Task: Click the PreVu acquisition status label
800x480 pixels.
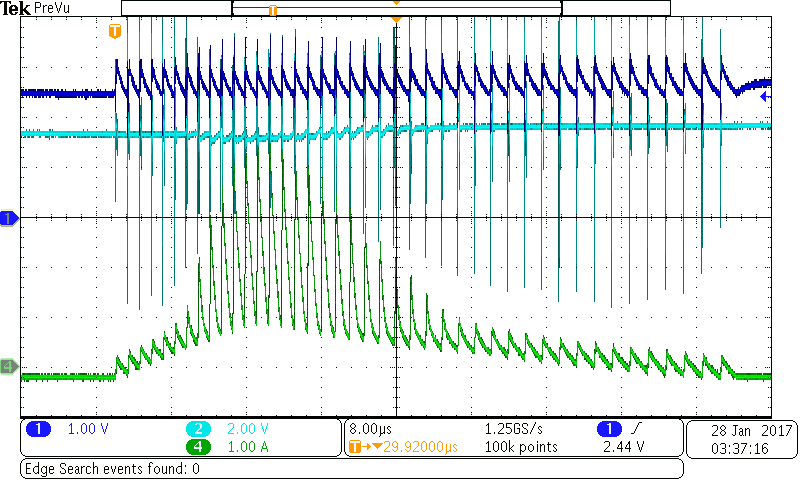Action: [x=52, y=8]
